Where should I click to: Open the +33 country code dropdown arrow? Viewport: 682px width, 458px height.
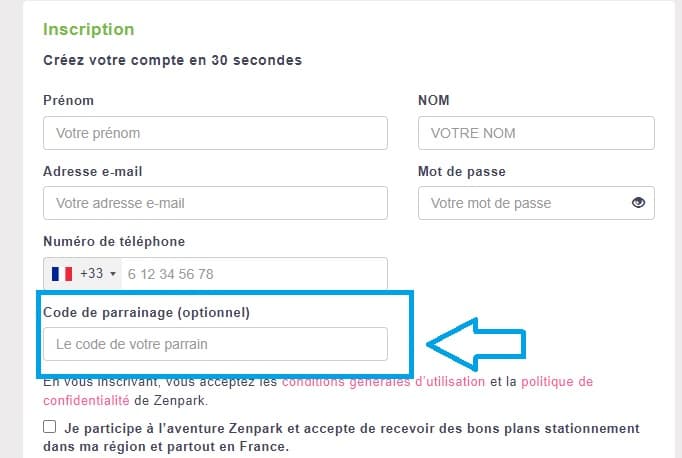pyautogui.click(x=113, y=274)
